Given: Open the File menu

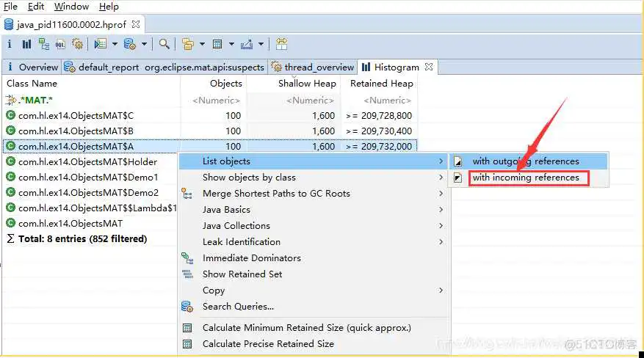Looking at the screenshot, I should [x=10, y=7].
